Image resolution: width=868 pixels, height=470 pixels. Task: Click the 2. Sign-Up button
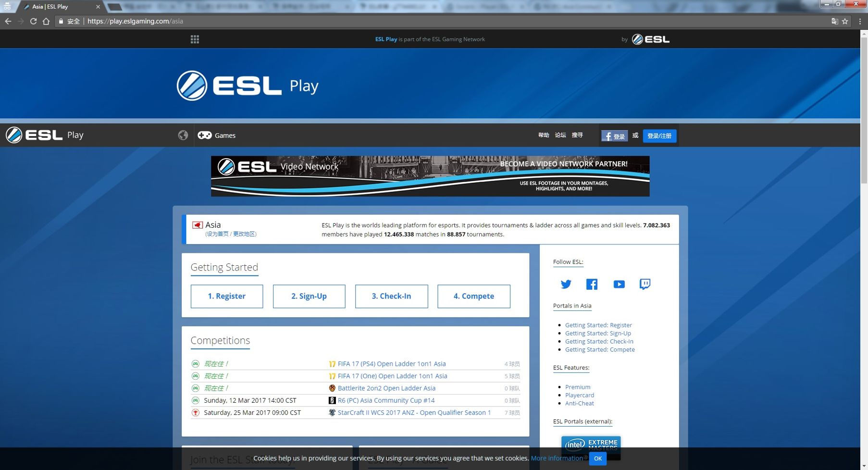click(x=309, y=296)
